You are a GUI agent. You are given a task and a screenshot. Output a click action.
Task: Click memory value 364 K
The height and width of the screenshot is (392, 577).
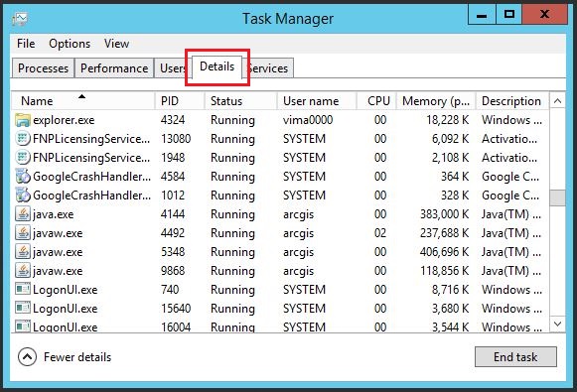455,177
